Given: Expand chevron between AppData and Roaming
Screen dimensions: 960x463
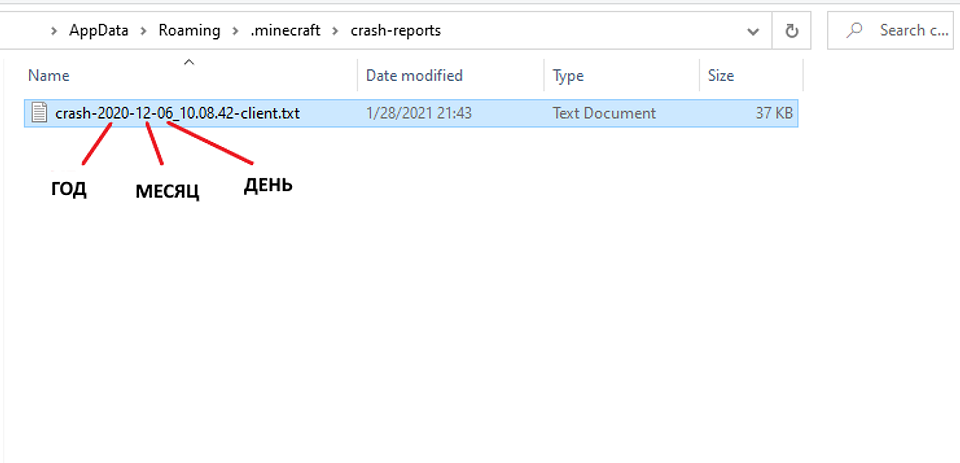Looking at the screenshot, I should coord(144,31).
